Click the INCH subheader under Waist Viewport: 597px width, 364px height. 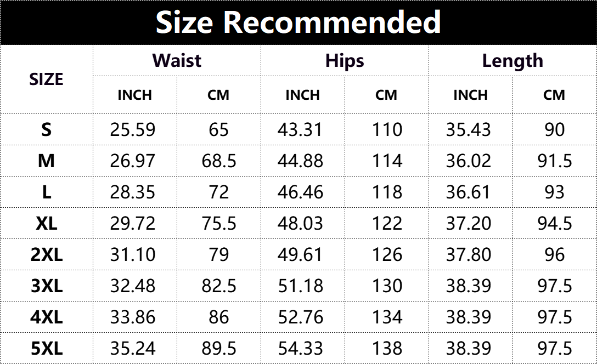tap(134, 95)
